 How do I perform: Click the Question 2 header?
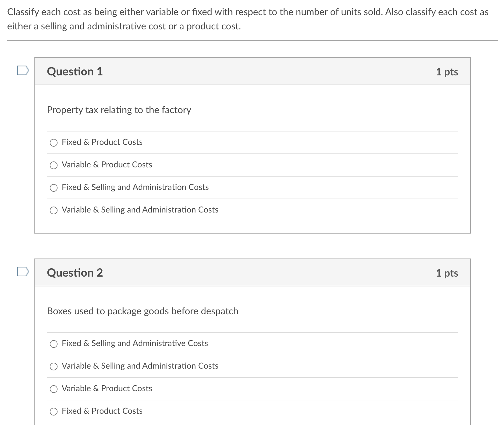coord(75,272)
